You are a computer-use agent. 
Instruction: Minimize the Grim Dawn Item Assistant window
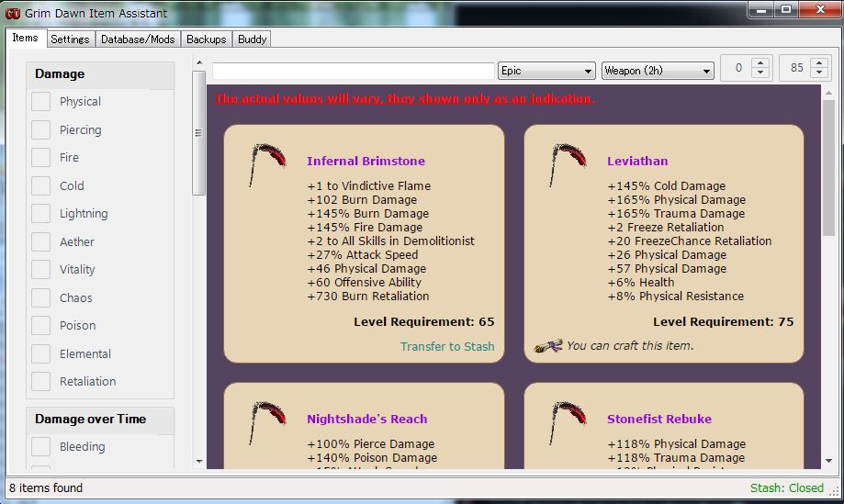click(x=761, y=10)
